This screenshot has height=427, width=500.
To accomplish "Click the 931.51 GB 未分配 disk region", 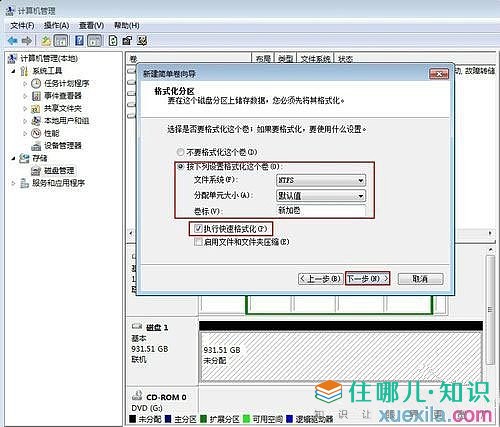I will [341, 356].
